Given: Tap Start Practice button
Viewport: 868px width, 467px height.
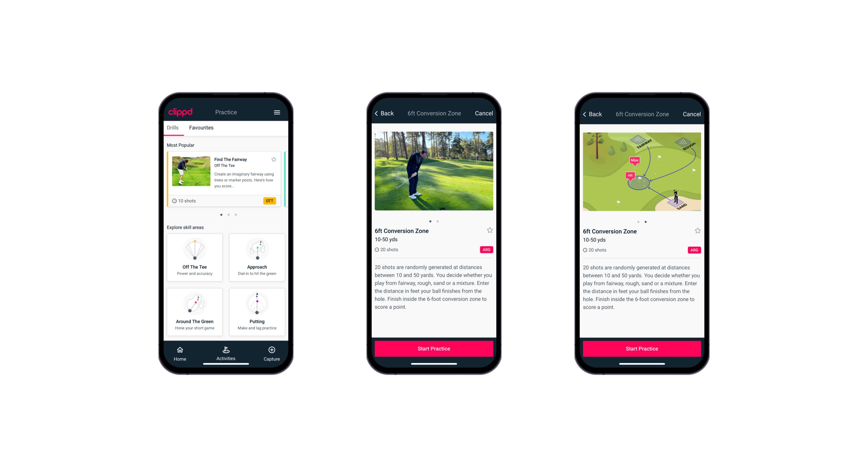Looking at the screenshot, I should click(434, 349).
